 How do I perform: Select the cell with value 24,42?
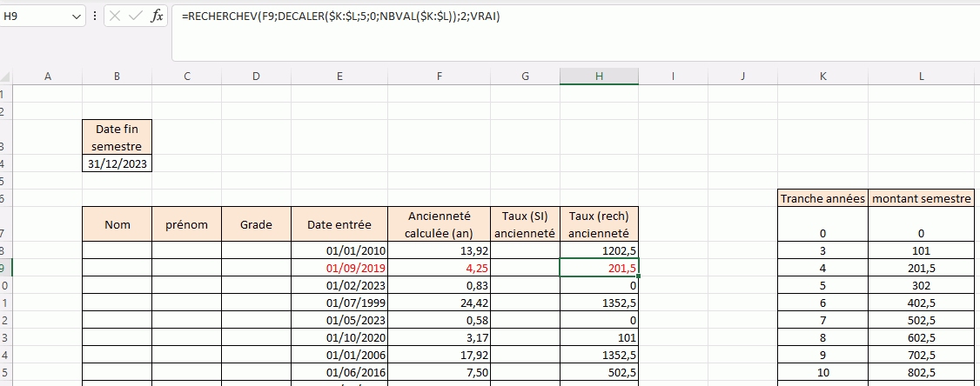click(440, 303)
